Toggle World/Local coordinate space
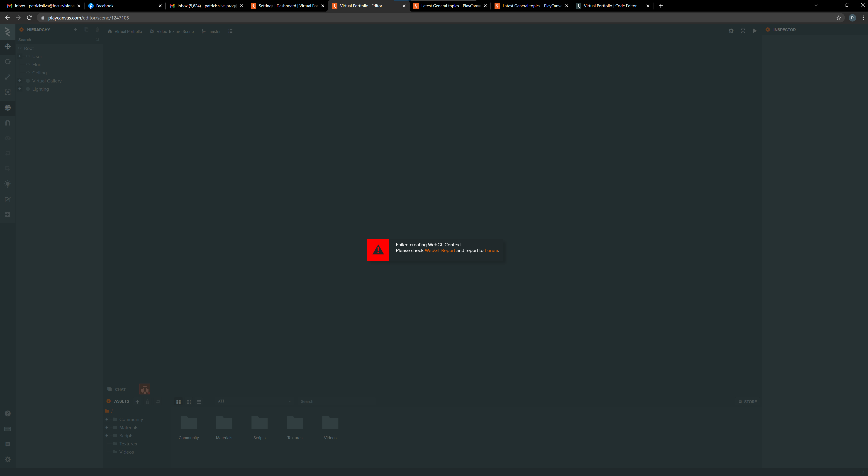The width and height of the screenshot is (868, 476). (x=8, y=108)
